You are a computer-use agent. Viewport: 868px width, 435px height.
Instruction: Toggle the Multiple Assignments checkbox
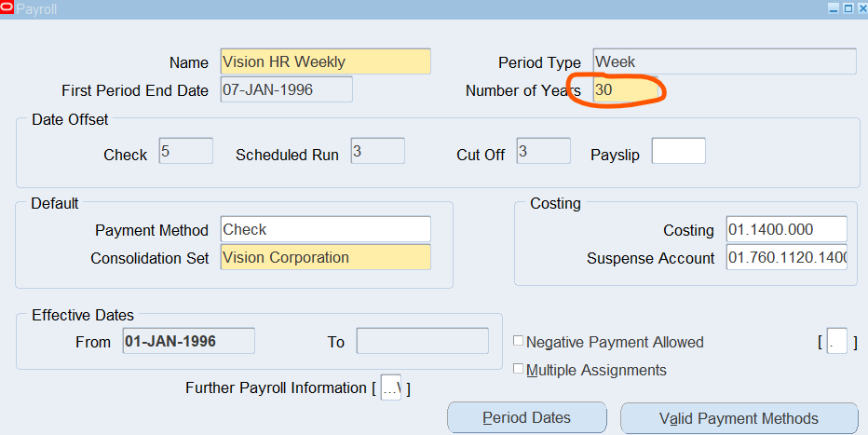(519, 370)
